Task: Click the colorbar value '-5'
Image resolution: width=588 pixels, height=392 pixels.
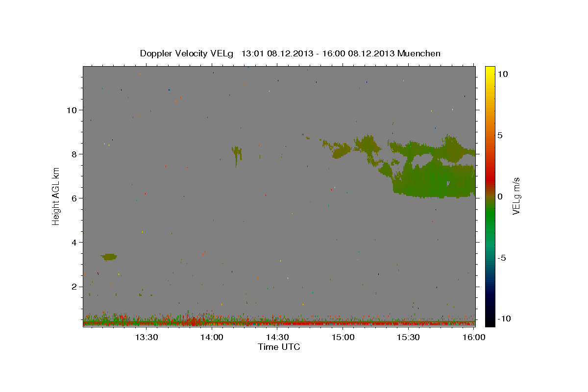Action: (x=501, y=258)
